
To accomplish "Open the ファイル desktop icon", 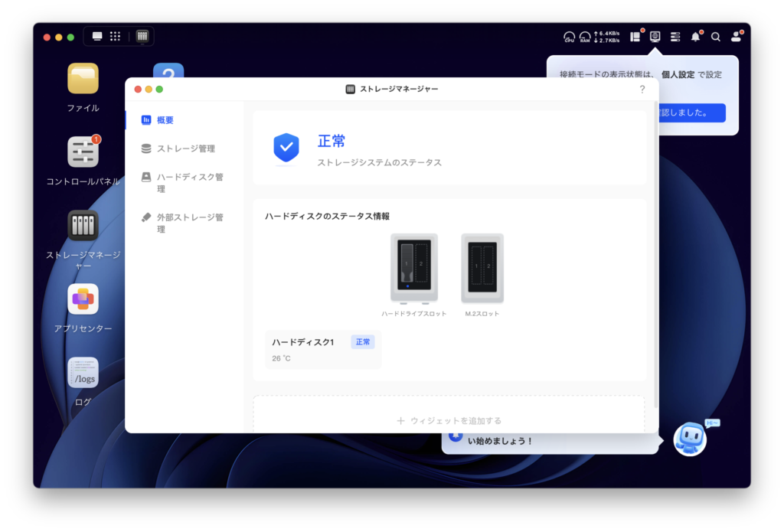I will 83,79.
